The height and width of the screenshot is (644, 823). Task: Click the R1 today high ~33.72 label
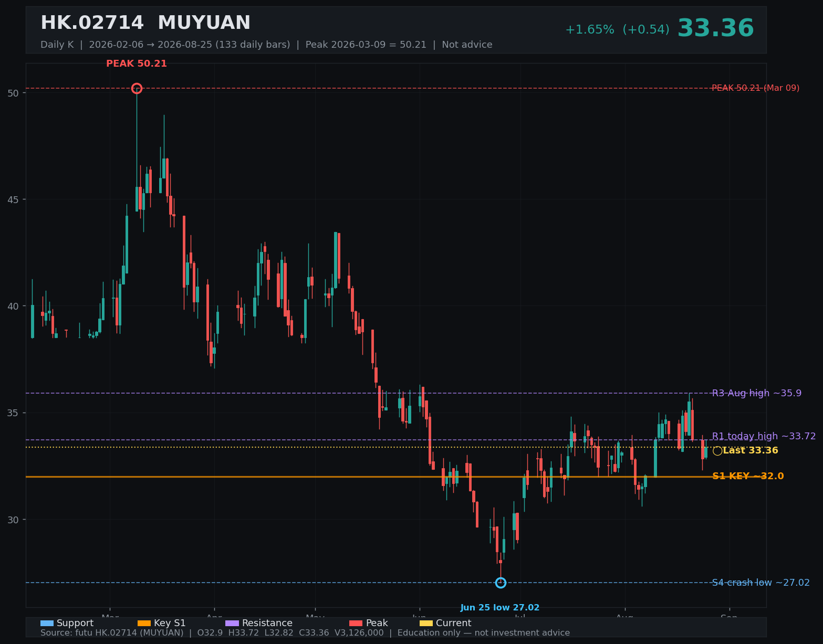[764, 436]
